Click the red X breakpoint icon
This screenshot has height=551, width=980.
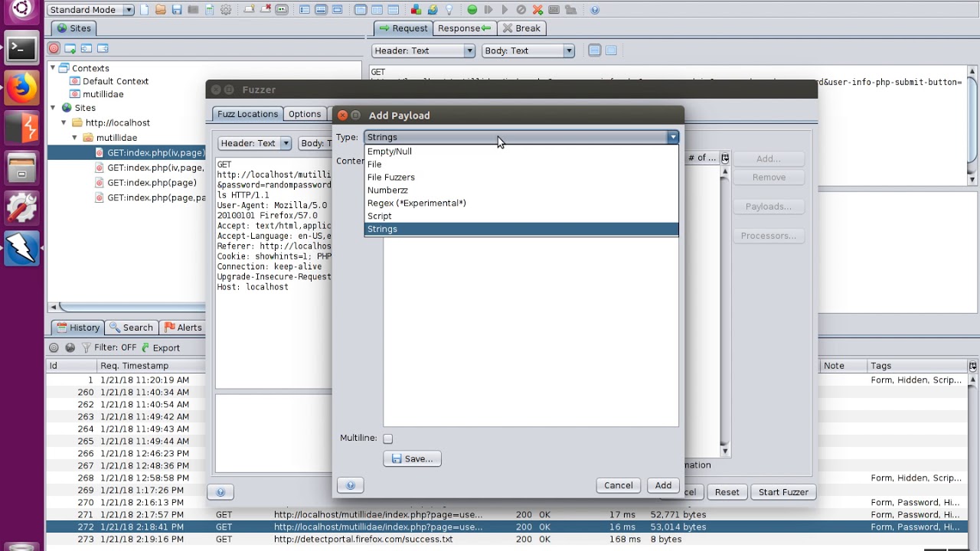tap(537, 10)
